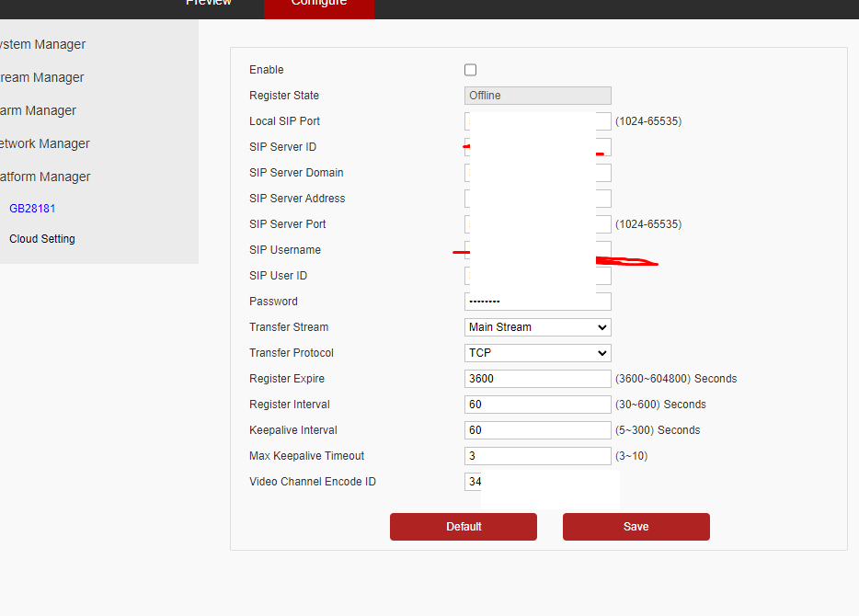
Task: Click the 'Local SIP Port' label
Action: [284, 121]
